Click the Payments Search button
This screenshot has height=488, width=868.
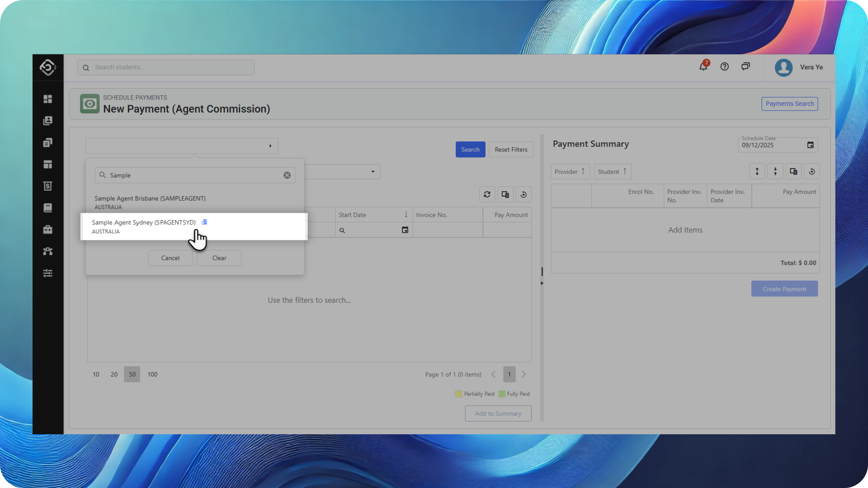[789, 104]
